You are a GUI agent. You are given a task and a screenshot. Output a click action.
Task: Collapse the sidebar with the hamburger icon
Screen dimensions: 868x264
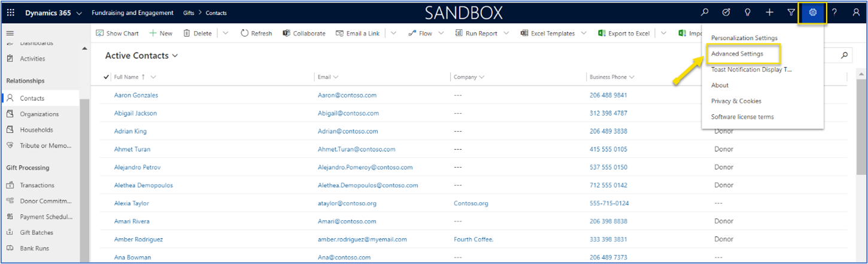(10, 34)
